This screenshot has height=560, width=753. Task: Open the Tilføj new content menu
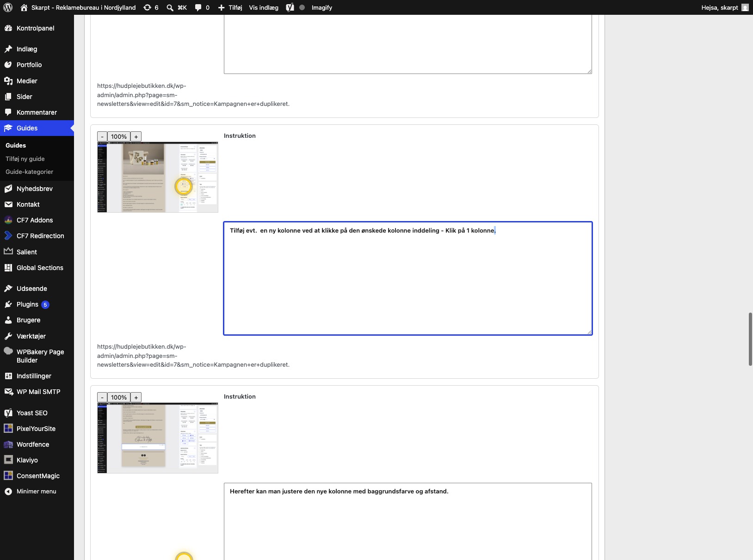[x=230, y=7]
